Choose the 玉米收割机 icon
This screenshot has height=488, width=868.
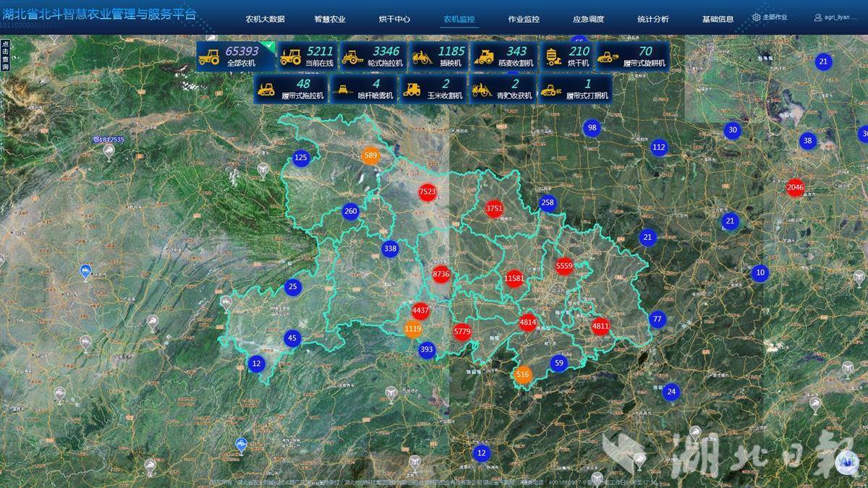pos(412,89)
